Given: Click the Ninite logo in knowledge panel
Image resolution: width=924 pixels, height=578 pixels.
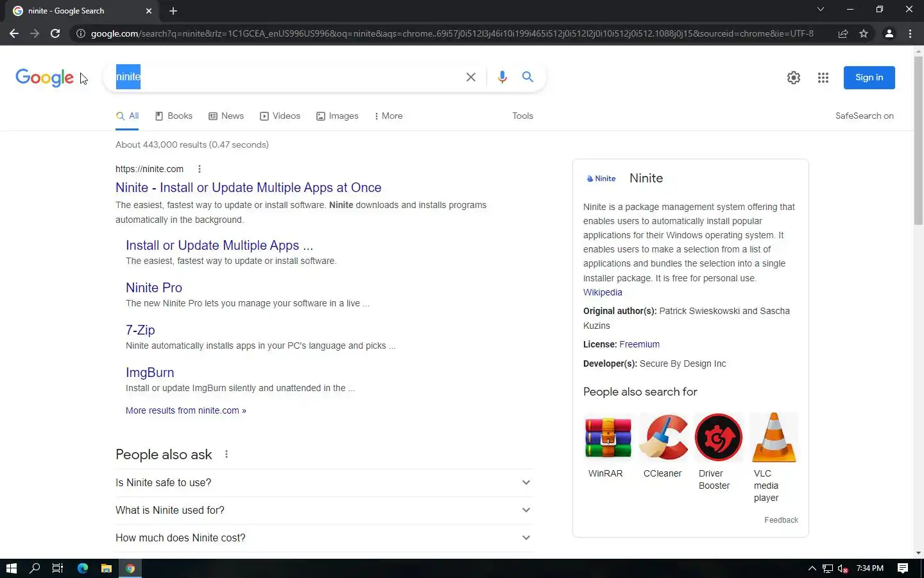Looking at the screenshot, I should coord(601,179).
